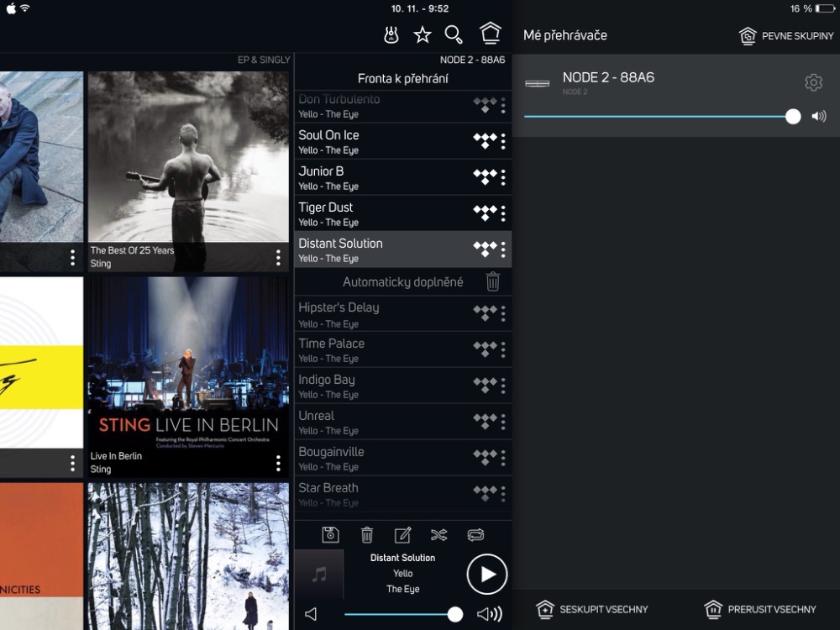
Task: Select Time Palace track
Action: (x=403, y=349)
